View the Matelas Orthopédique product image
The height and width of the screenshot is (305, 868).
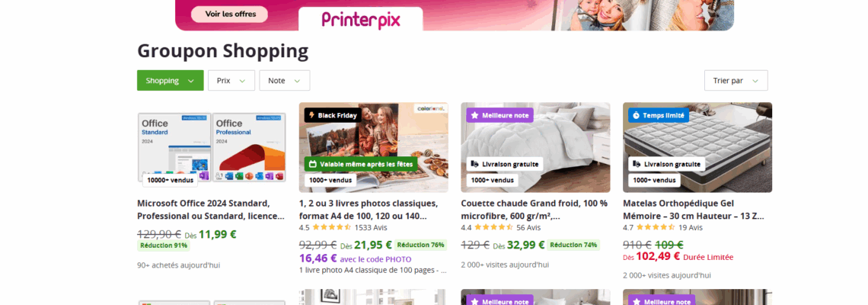[x=697, y=147]
